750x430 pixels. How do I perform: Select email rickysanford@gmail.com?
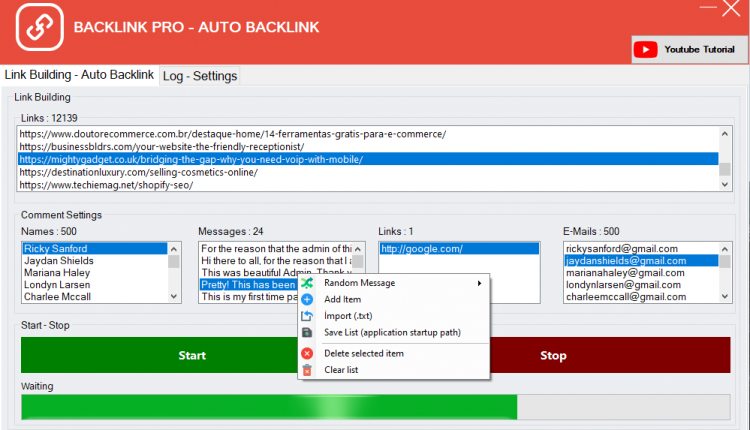(x=641, y=249)
